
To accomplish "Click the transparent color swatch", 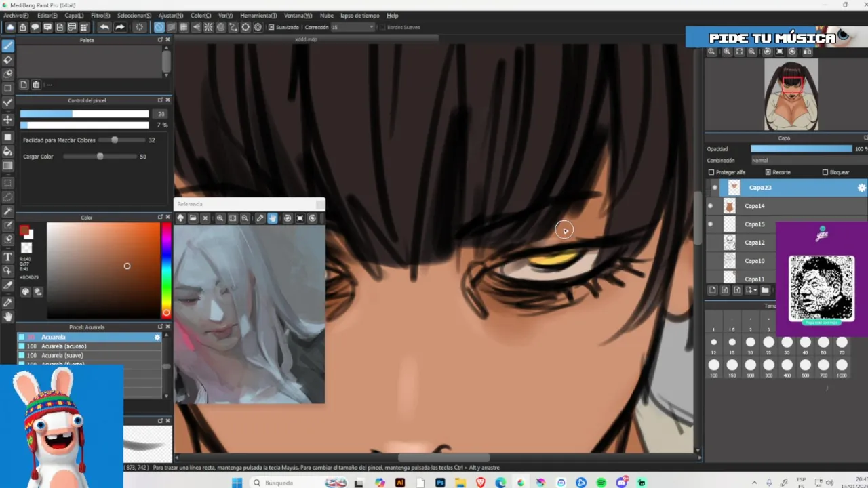I will tap(26, 248).
